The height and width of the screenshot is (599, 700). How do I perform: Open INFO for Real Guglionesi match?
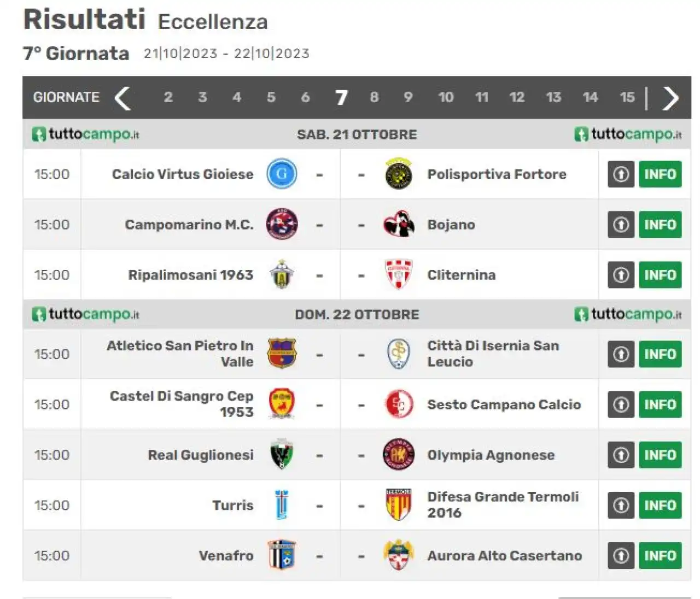tap(660, 455)
